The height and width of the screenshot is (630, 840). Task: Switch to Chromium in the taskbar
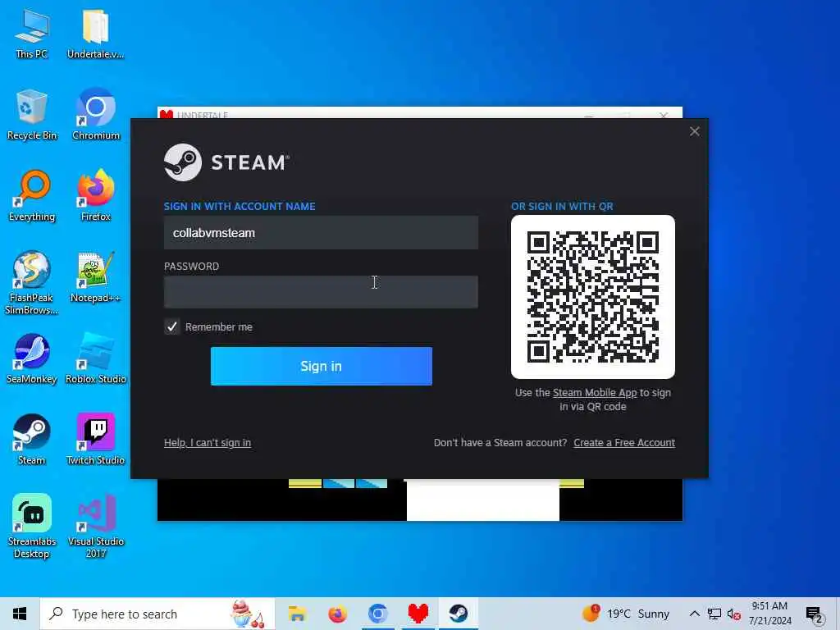tap(377, 614)
